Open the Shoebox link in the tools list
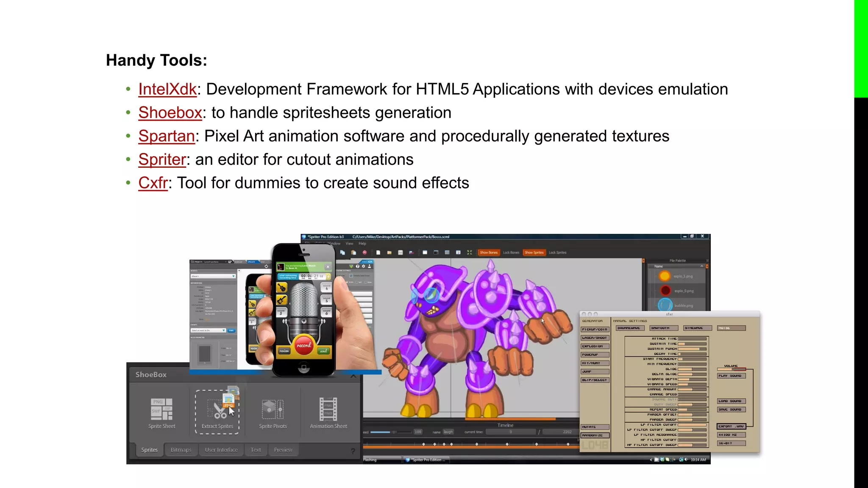The height and width of the screenshot is (488, 868). click(170, 113)
